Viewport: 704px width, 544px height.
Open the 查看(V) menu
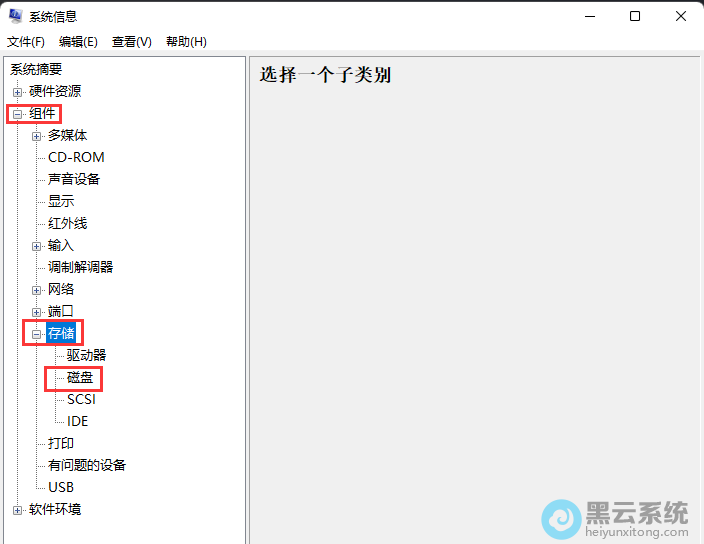(131, 41)
